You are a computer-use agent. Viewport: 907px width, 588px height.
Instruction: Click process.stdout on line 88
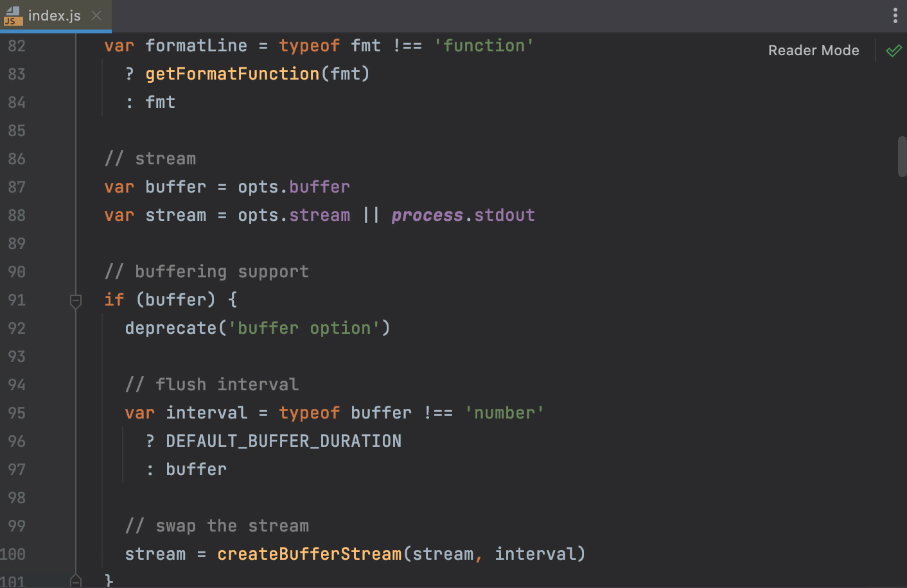[x=462, y=214]
